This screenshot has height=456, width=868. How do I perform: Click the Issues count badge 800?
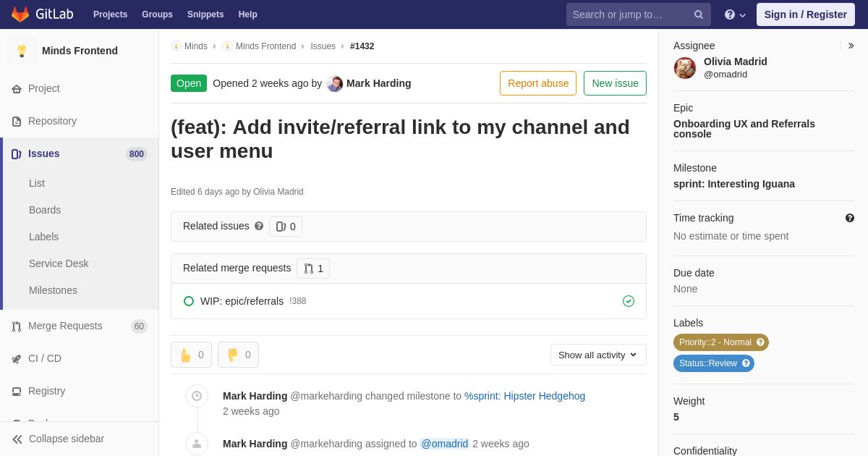[137, 154]
